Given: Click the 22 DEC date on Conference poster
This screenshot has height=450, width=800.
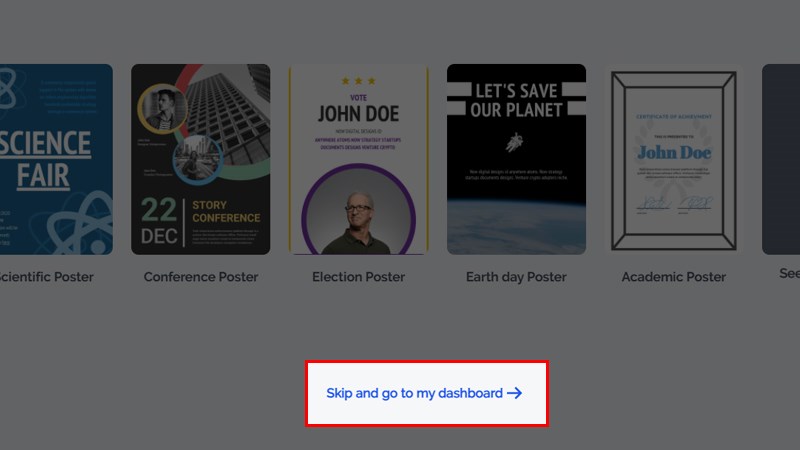Looking at the screenshot, I should 159,222.
